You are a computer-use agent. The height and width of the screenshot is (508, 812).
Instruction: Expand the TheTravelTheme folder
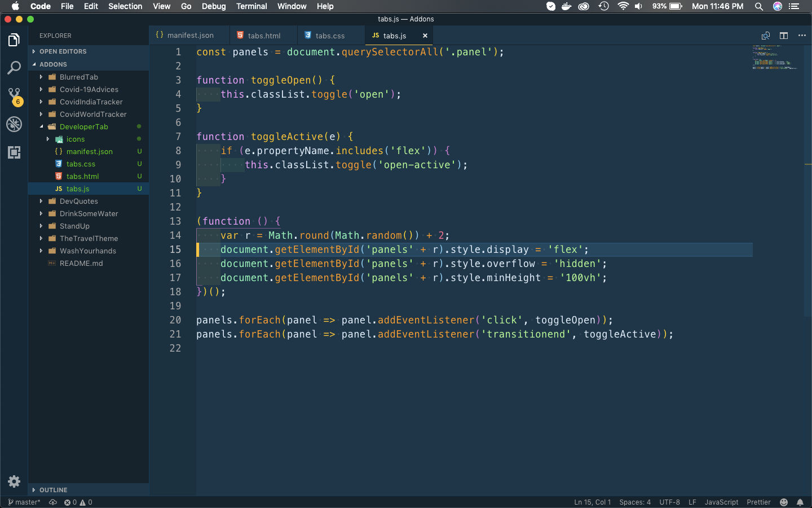89,238
